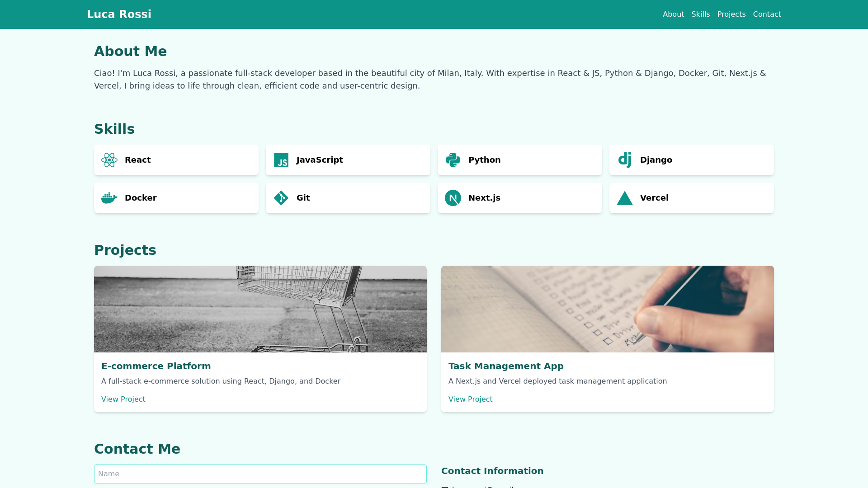Viewport: 868px width, 488px height.
Task: View the E-commerce Platform project
Action: [x=123, y=399]
